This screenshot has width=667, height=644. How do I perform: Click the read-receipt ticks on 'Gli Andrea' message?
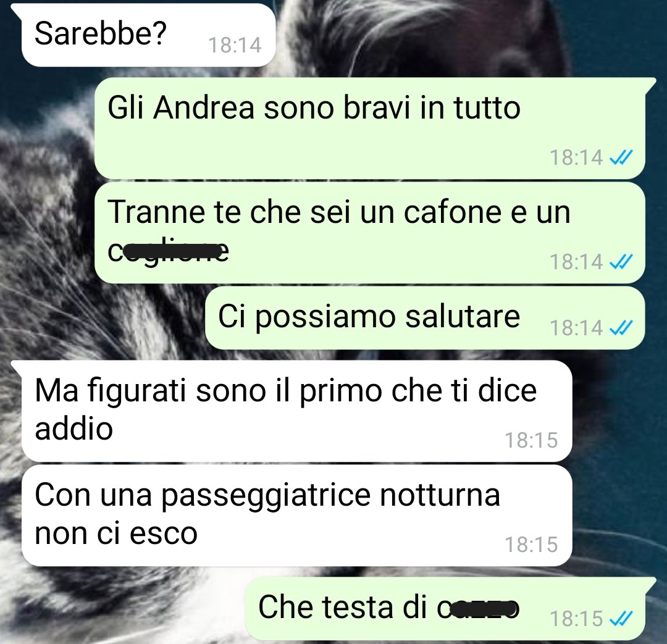tap(621, 157)
